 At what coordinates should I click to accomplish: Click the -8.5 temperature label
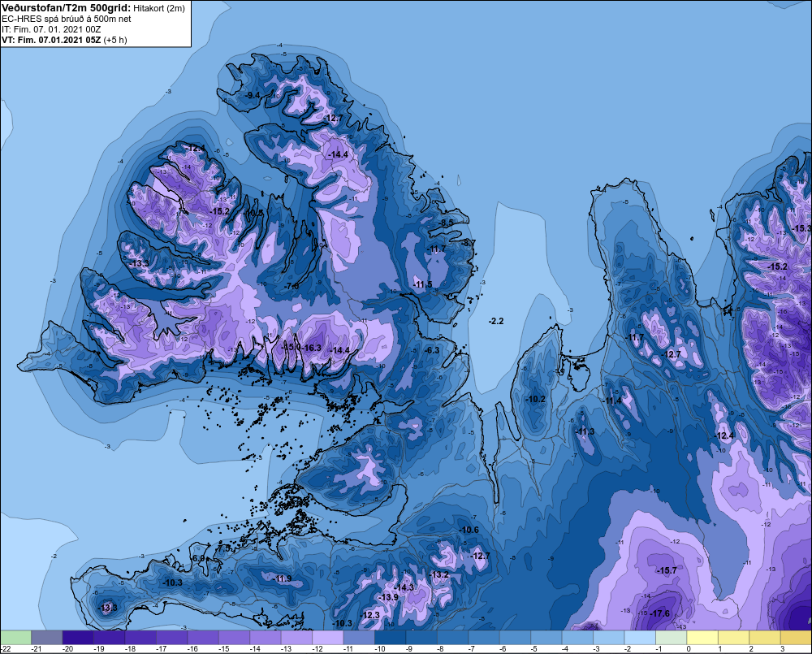446,223
